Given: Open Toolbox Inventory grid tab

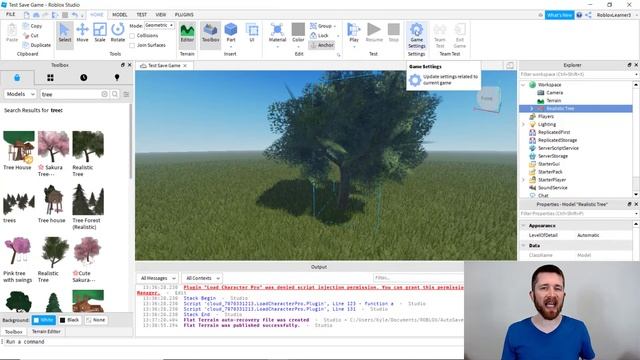Looking at the screenshot, I should (x=50, y=78).
